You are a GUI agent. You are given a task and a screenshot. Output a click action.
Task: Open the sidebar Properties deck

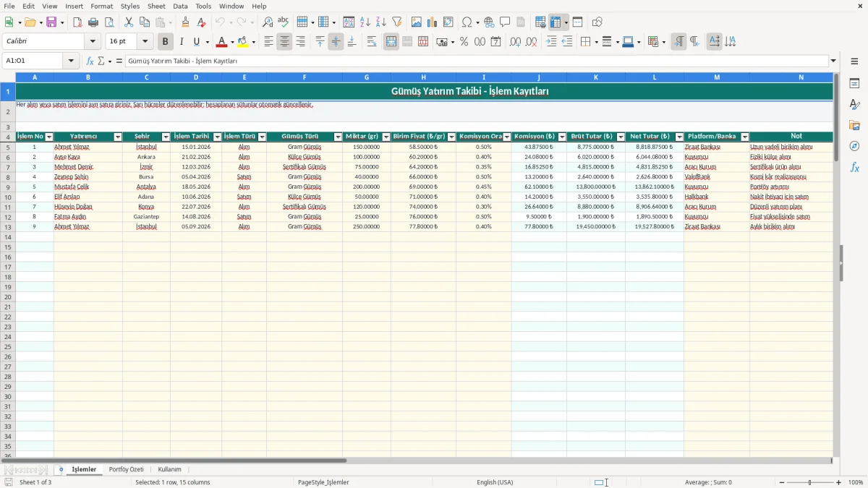pyautogui.click(x=854, y=84)
